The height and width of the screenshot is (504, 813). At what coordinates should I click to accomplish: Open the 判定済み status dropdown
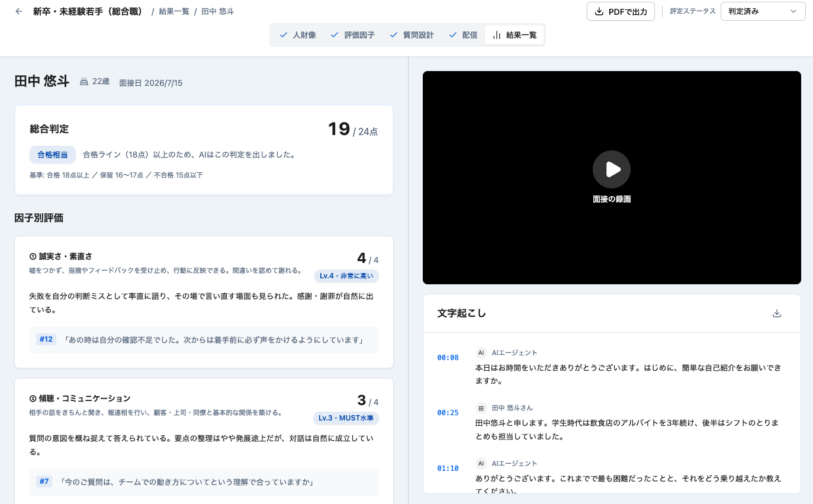tap(763, 11)
